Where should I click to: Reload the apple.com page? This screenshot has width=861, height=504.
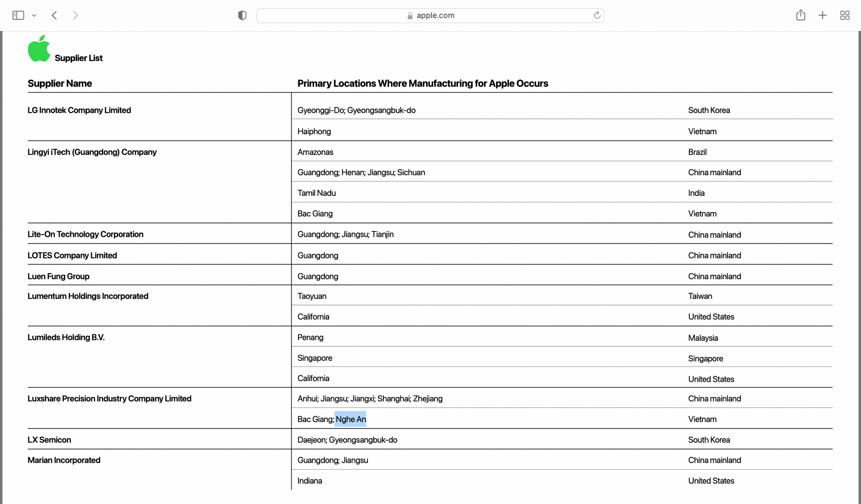[x=597, y=15]
